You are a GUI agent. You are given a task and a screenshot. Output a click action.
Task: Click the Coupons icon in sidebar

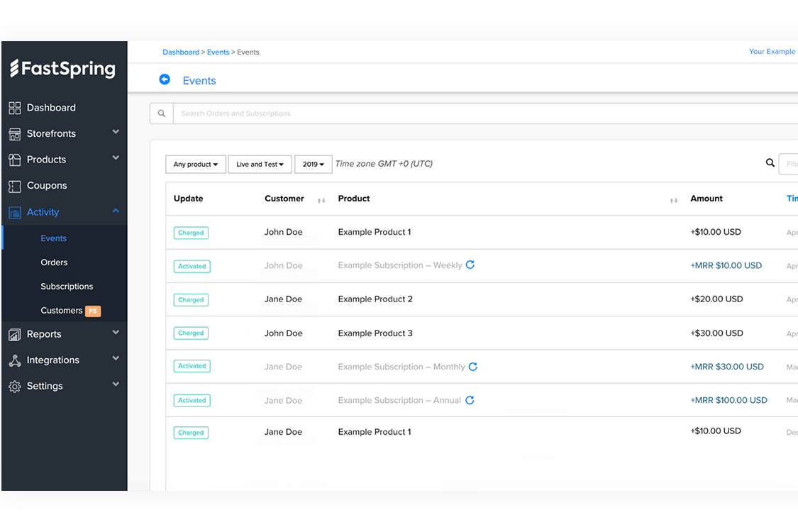pos(14,186)
